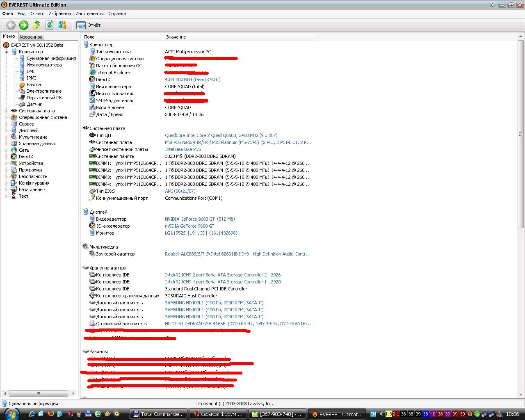
Task: Click the Конфигурация tree icon
Action: pos(14,183)
